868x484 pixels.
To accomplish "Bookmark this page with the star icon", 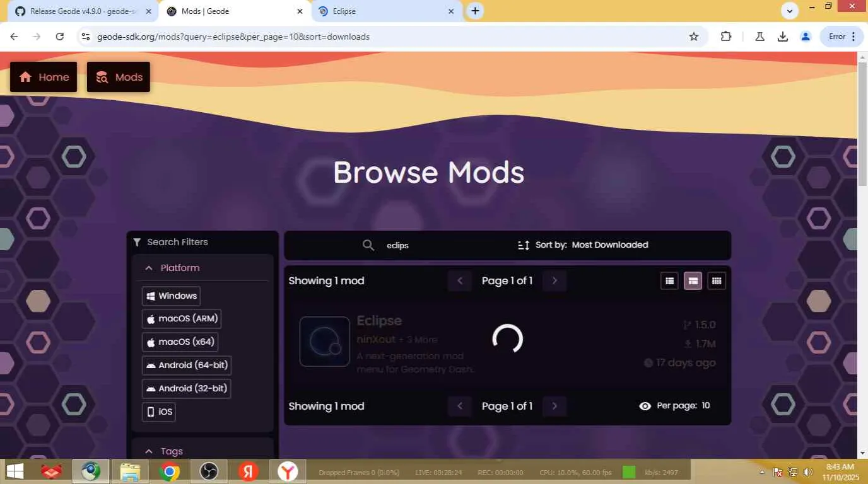I will pyautogui.click(x=694, y=37).
